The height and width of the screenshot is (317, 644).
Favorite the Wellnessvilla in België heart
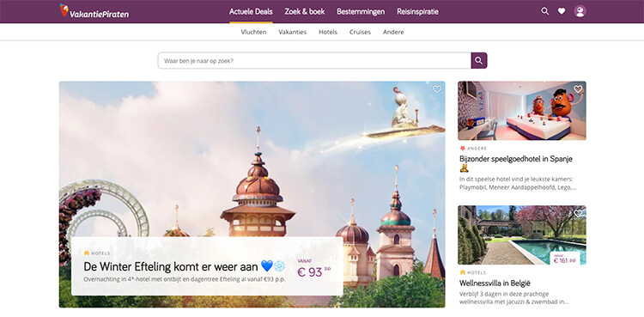[x=578, y=213]
